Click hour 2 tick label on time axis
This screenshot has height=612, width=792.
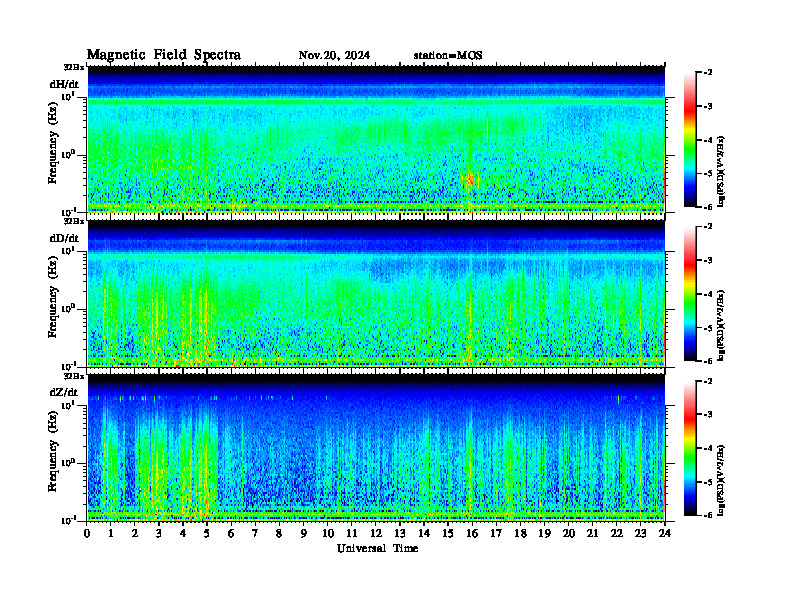point(134,534)
